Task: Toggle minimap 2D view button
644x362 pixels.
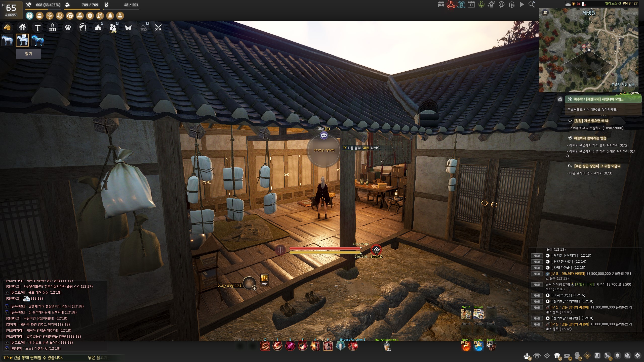Action: pyautogui.click(x=545, y=12)
